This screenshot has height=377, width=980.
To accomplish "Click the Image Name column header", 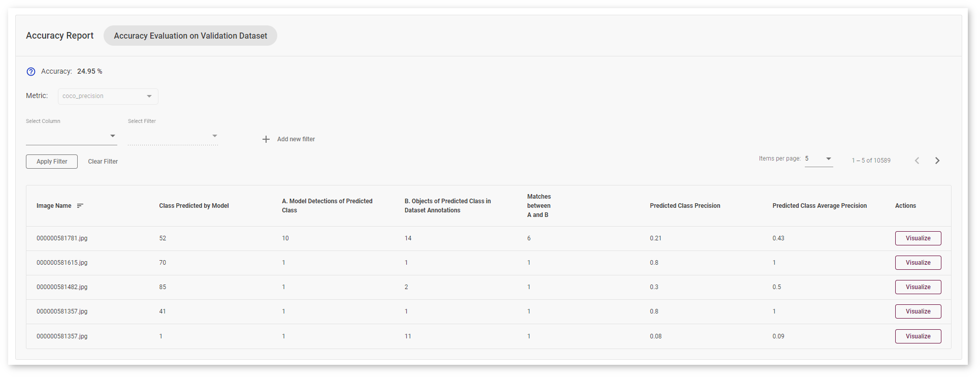I will (x=54, y=206).
